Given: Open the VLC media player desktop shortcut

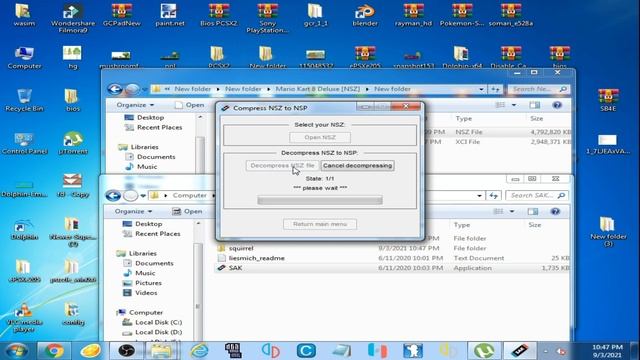Looking at the screenshot, I should 24,318.
